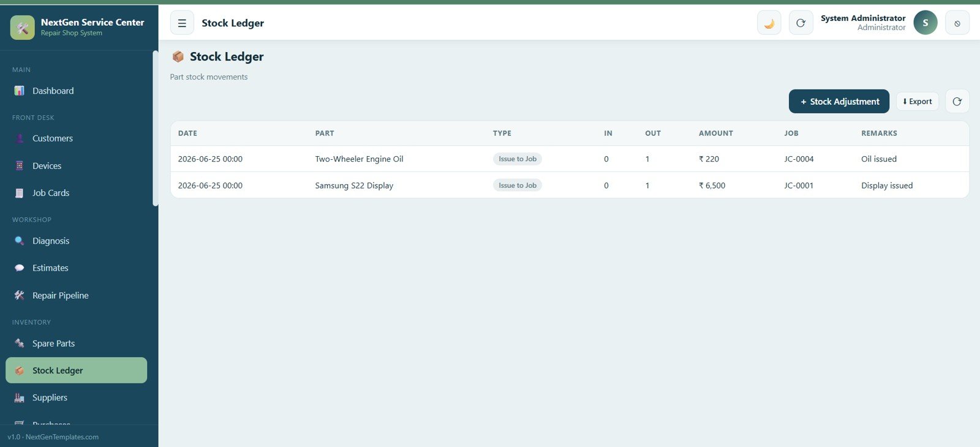Click the date in the Samsung S22 row

pos(210,186)
